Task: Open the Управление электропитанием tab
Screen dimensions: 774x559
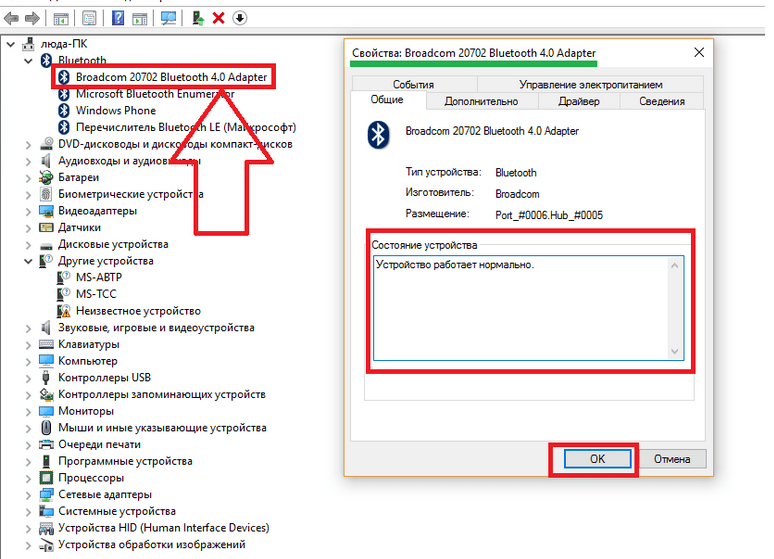Action: 591,85
